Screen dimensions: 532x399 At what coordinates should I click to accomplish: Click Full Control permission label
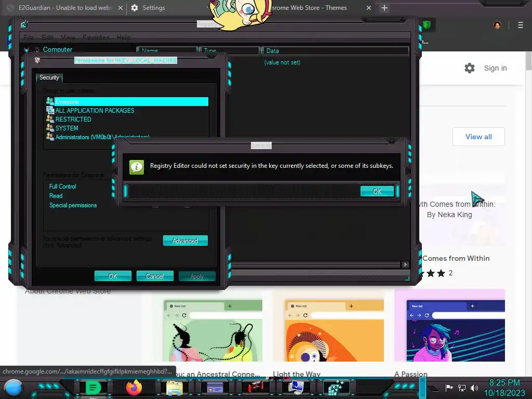click(62, 187)
